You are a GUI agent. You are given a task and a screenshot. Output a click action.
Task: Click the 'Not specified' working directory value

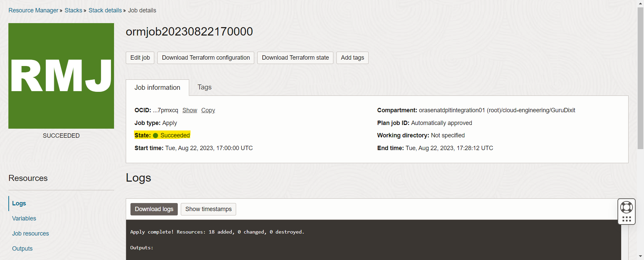pyautogui.click(x=448, y=135)
